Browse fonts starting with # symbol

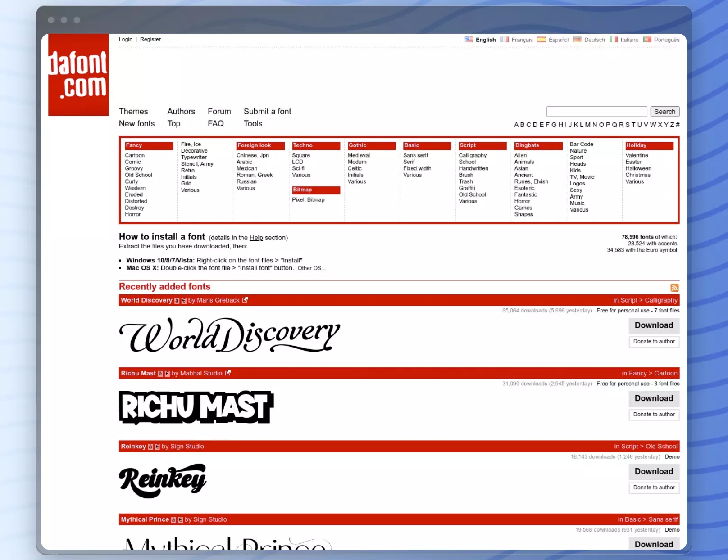coord(678,125)
